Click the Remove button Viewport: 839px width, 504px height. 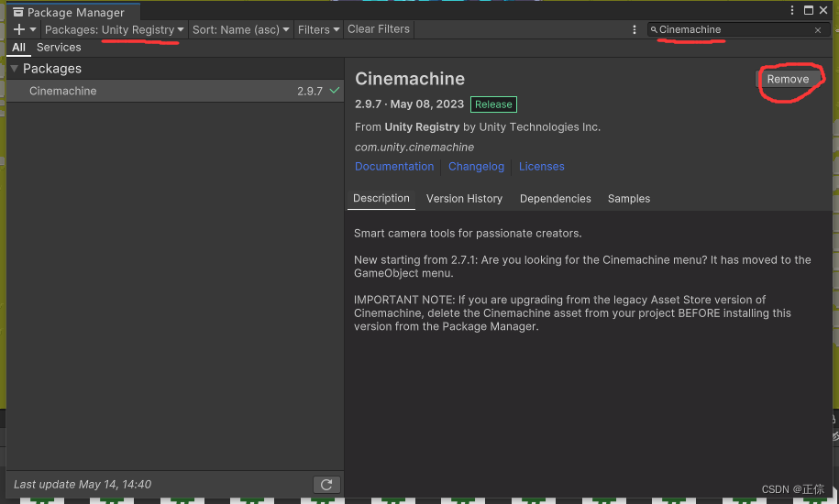pyautogui.click(x=788, y=79)
